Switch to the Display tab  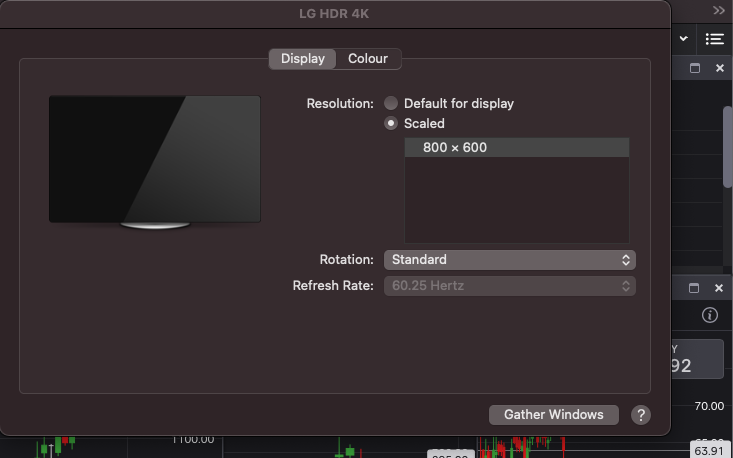tap(302, 59)
